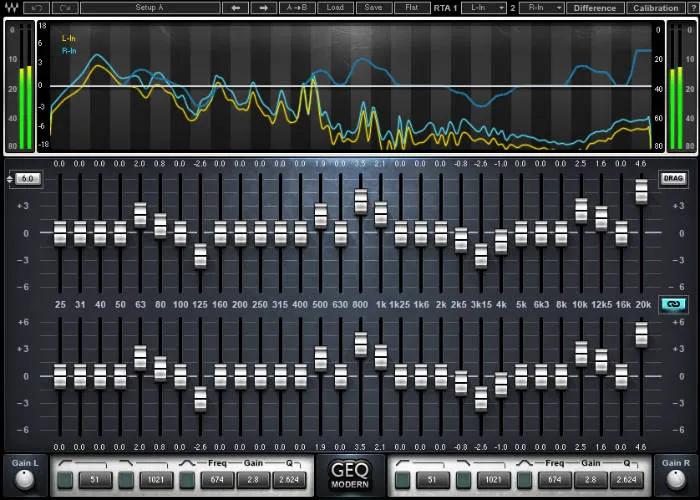Viewport: 700px width, 500px height.
Task: Open the Setup A preset menu
Action: pyautogui.click(x=152, y=8)
